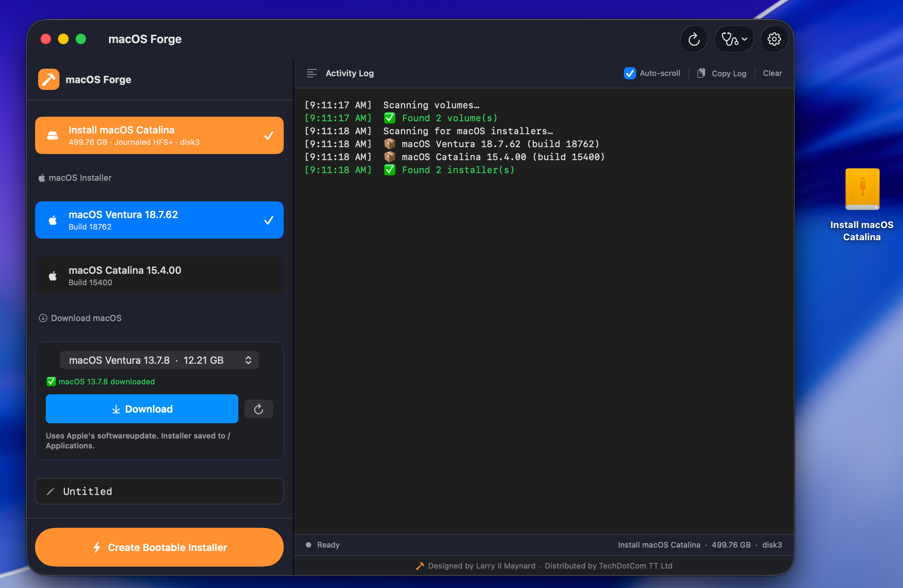Click Copy Log button
The height and width of the screenshot is (588, 903).
(x=721, y=73)
